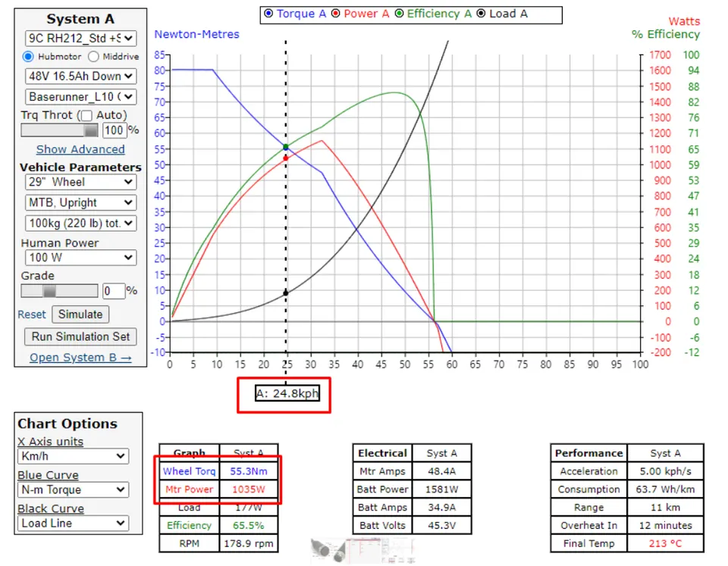Click the Performance table header
This screenshot has height=566, width=728.
[589, 453]
